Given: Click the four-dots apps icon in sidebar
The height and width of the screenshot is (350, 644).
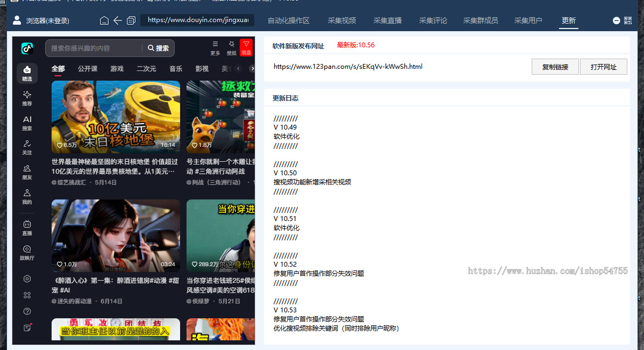Looking at the screenshot, I should pyautogui.click(x=27, y=295).
